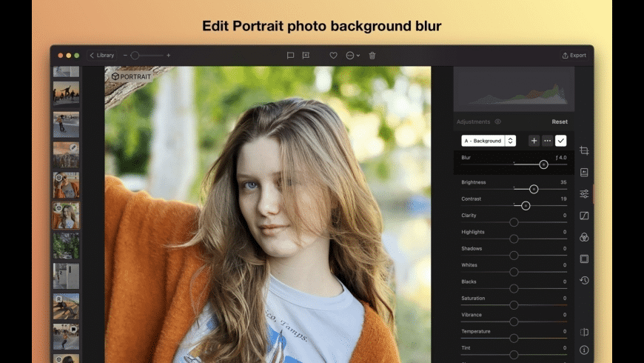Click the Saturation slider handle
This screenshot has height=363, width=644.
(514, 305)
